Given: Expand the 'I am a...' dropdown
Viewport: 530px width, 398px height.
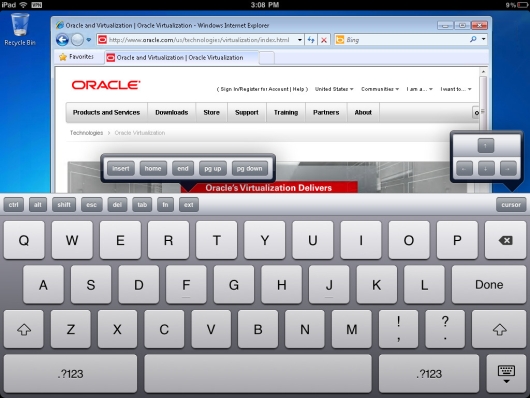Looking at the screenshot, I should pyautogui.click(x=419, y=89).
